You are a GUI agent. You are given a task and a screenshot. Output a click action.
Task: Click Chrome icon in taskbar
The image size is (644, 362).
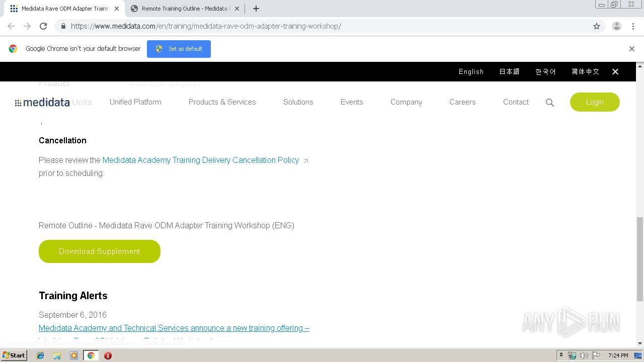(91, 355)
